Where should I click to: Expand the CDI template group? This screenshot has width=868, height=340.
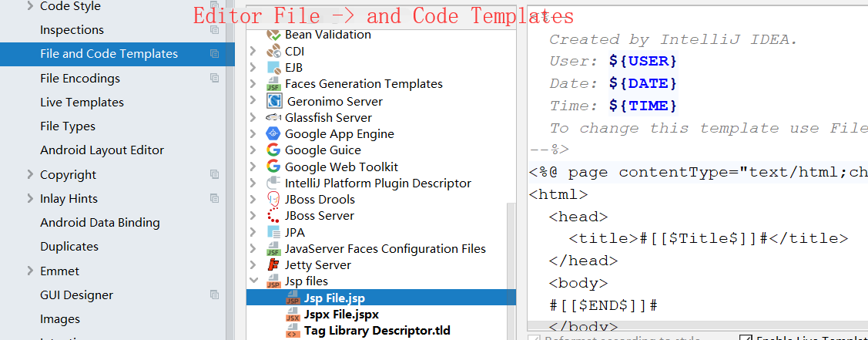point(253,52)
